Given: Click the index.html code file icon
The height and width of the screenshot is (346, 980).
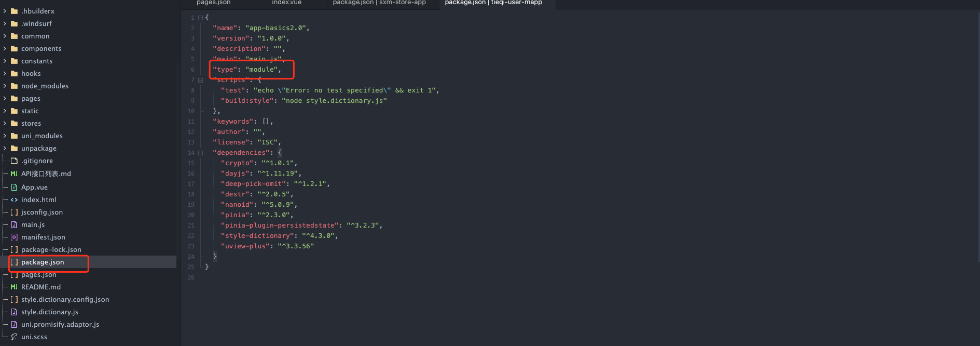Looking at the screenshot, I should point(15,199).
